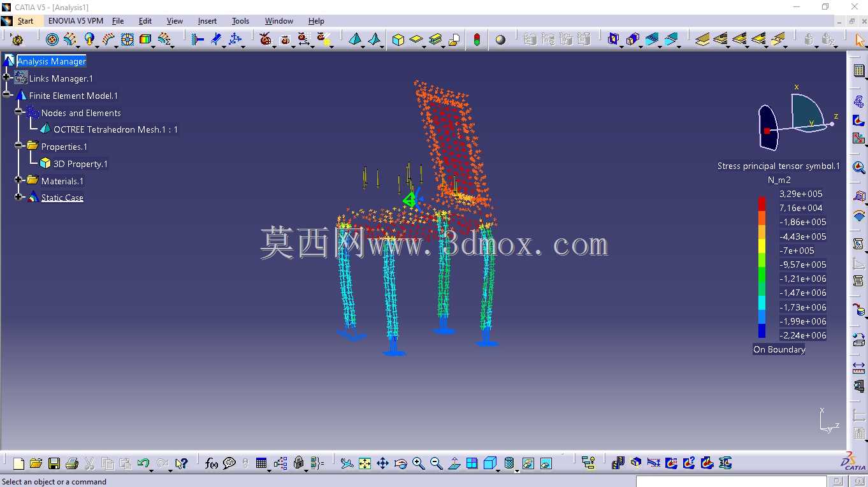The image size is (868, 487).
Task: Expand the Links Manager.1 node
Action: (7, 78)
